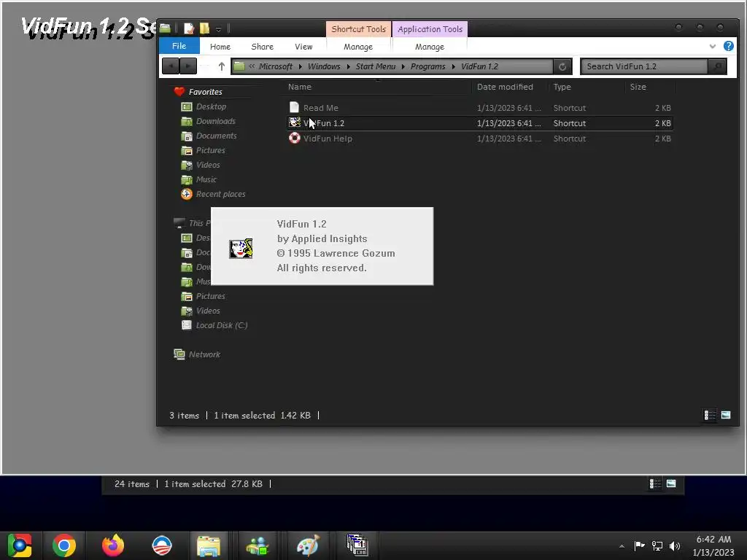Open the File ribbon tab
The height and width of the screenshot is (560, 747).
[179, 46]
